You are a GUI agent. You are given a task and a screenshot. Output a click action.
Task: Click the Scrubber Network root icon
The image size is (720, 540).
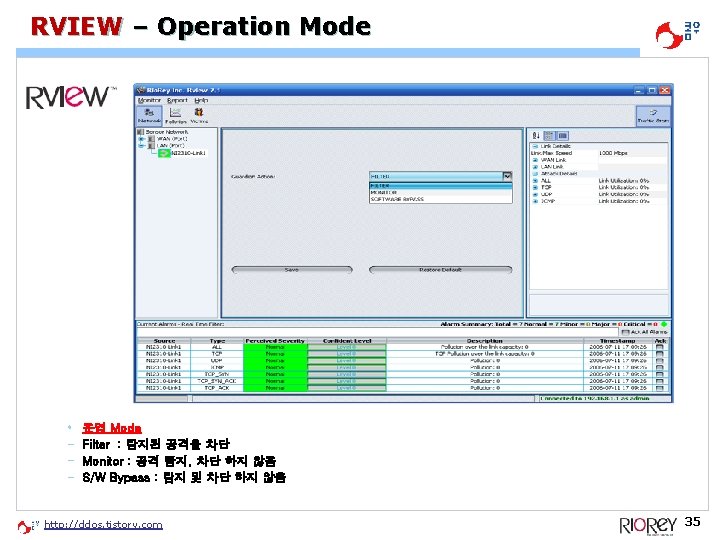click(x=141, y=132)
